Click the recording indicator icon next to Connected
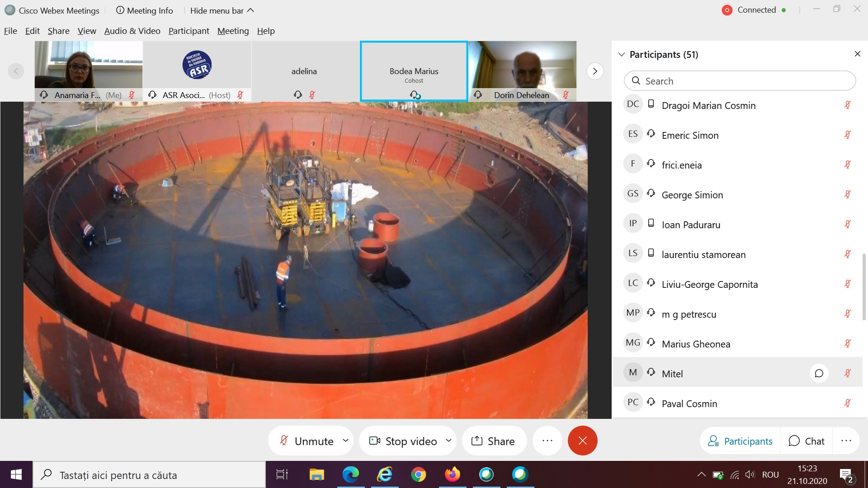Viewport: 868px width, 488px height. coord(727,10)
